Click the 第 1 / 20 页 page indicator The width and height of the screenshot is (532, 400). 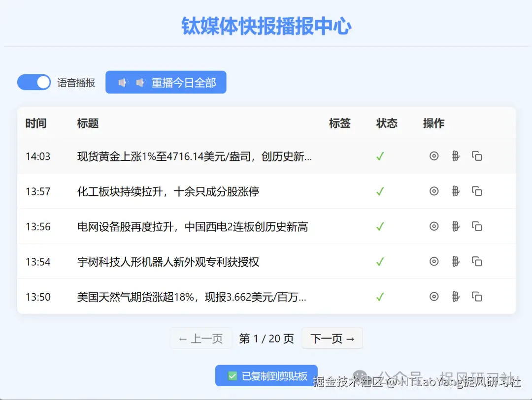click(x=266, y=338)
